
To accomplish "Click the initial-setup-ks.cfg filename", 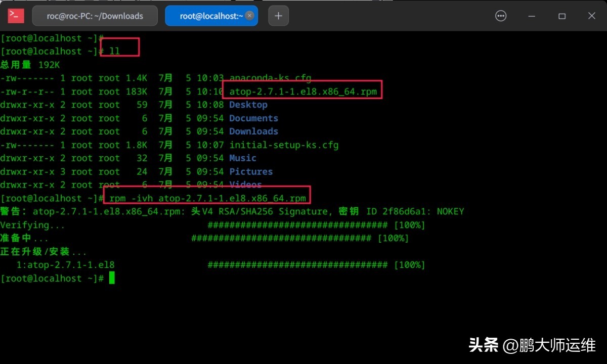I will coord(284,145).
